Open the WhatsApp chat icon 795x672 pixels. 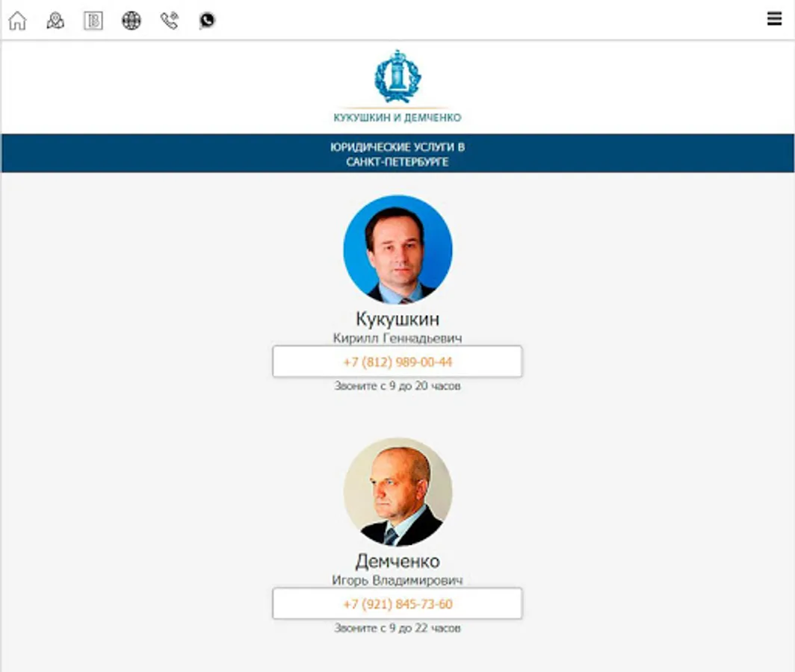(207, 21)
